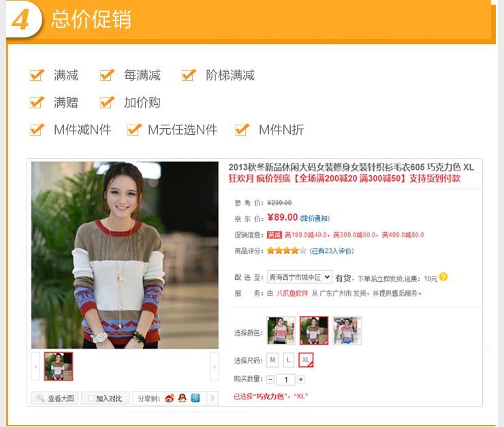The width and height of the screenshot is (504, 427).
Task: Click the shipping fee question mark icon
Action: (x=443, y=276)
